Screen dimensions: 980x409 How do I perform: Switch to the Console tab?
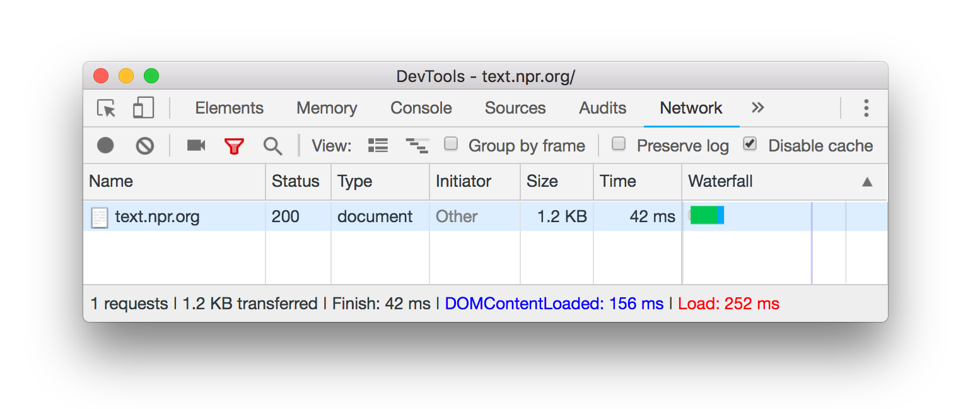coord(421,108)
